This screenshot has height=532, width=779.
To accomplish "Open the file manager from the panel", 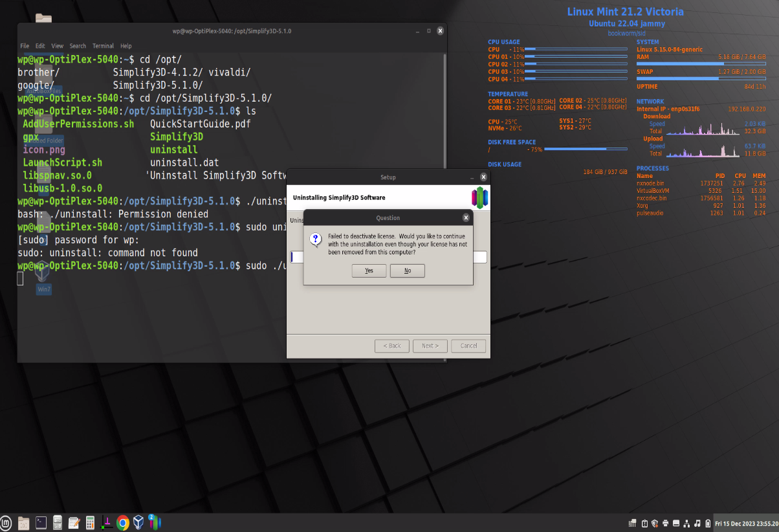I will [x=23, y=522].
